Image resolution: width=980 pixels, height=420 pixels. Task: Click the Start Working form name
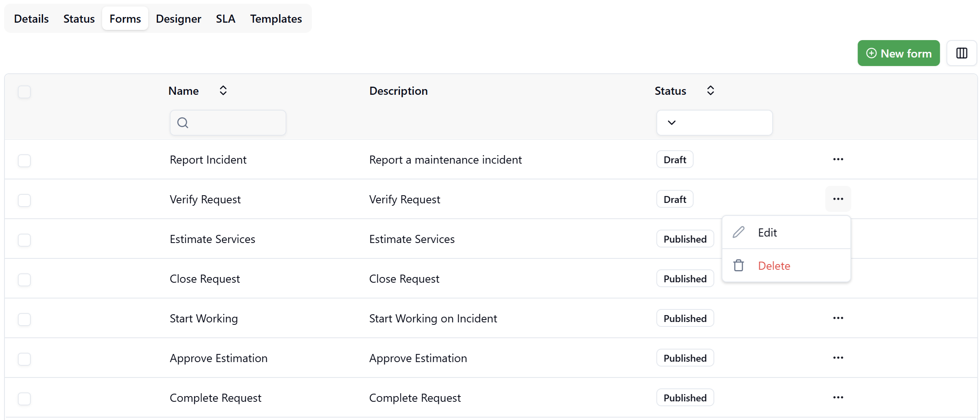point(204,318)
